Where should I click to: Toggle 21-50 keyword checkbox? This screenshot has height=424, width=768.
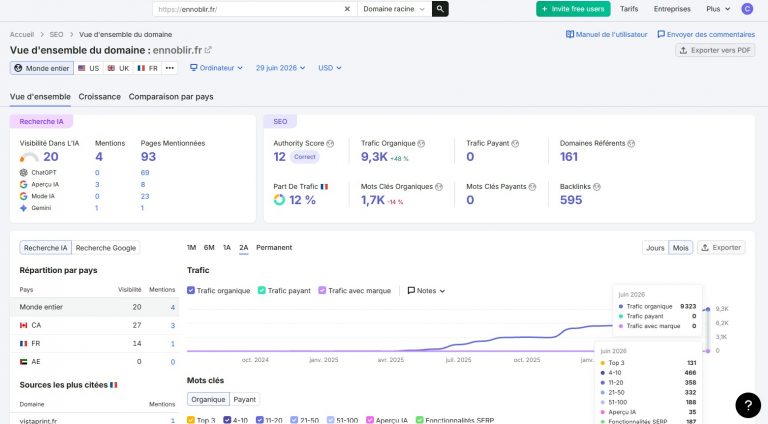tap(294, 420)
